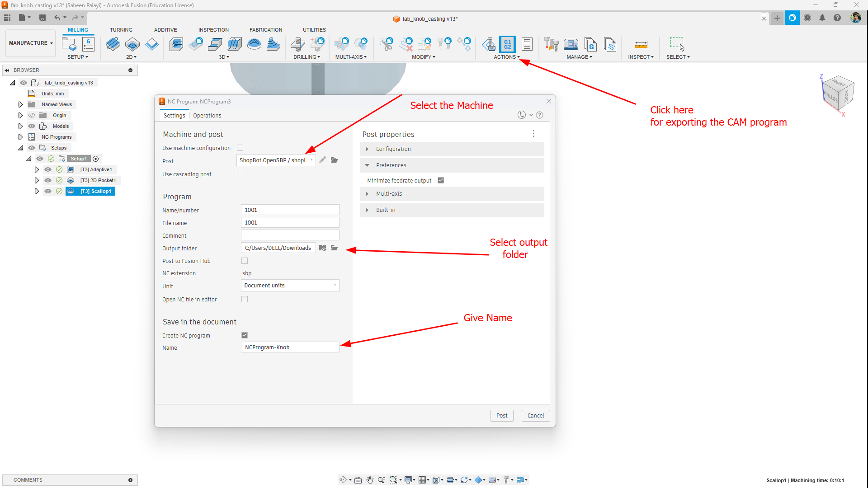Expand the NC Programs tree node
Viewport: 868px width, 488px height.
tap(20, 137)
